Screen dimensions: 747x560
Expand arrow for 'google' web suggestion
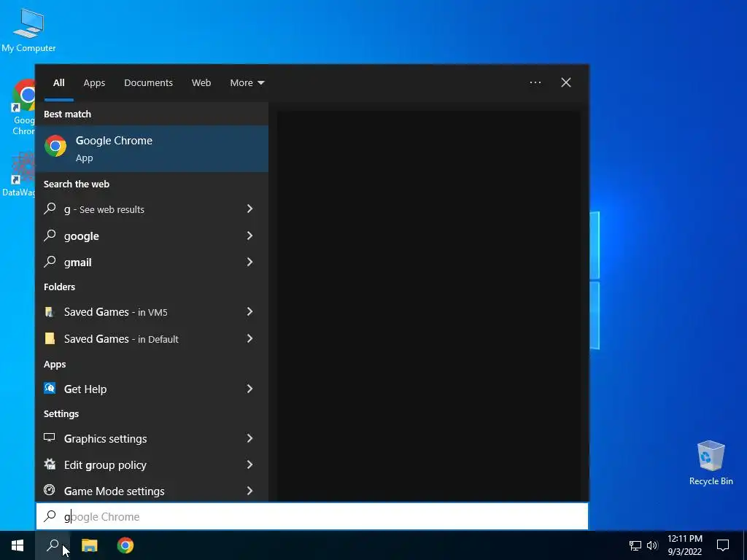(x=249, y=236)
